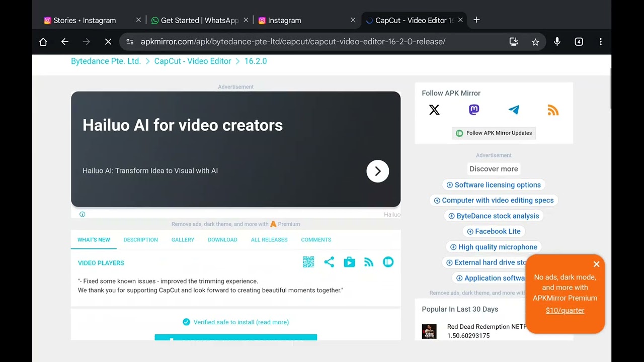Select the WHAT'S NEW tab

(x=94, y=240)
